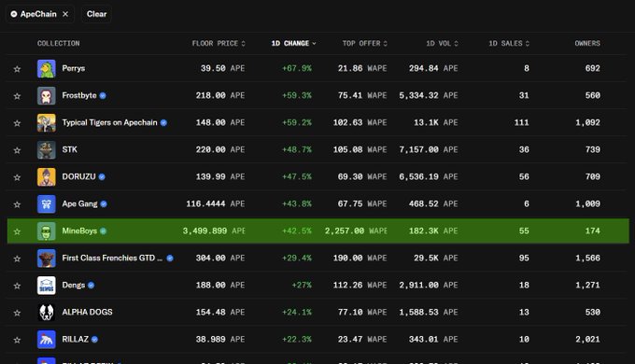Toggle the star for STK
Viewport: 635px width, 364px height.
pos(17,150)
